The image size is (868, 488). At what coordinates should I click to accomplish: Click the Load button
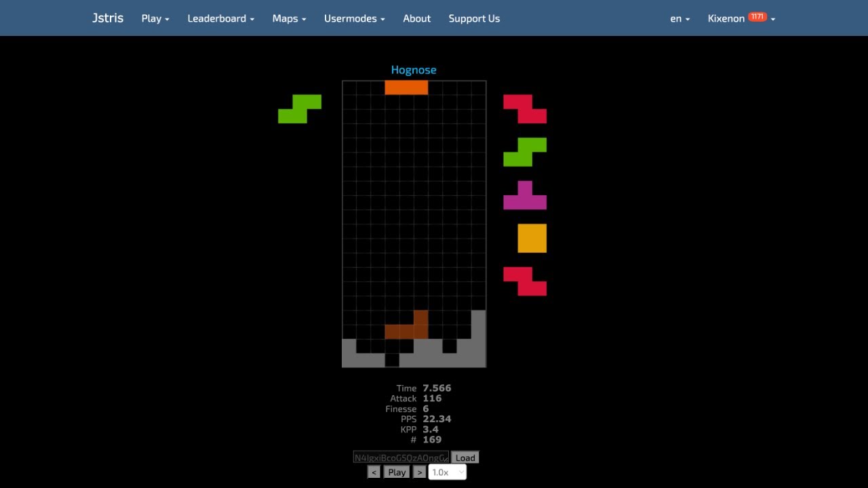point(465,457)
